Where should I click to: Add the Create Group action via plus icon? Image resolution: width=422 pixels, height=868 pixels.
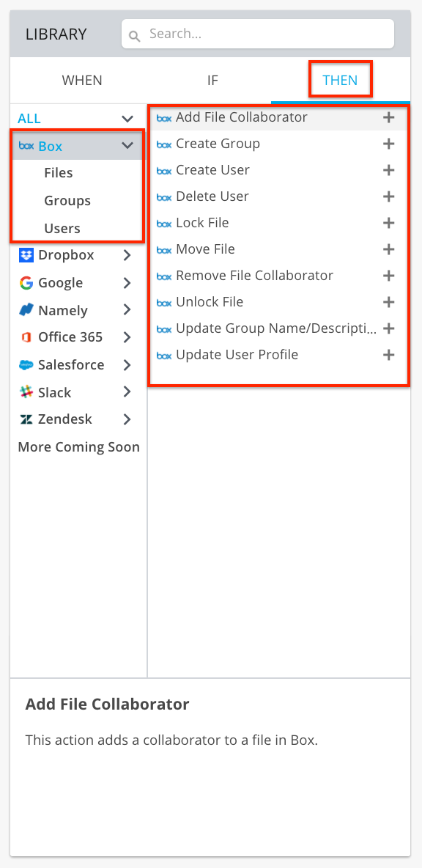(389, 144)
